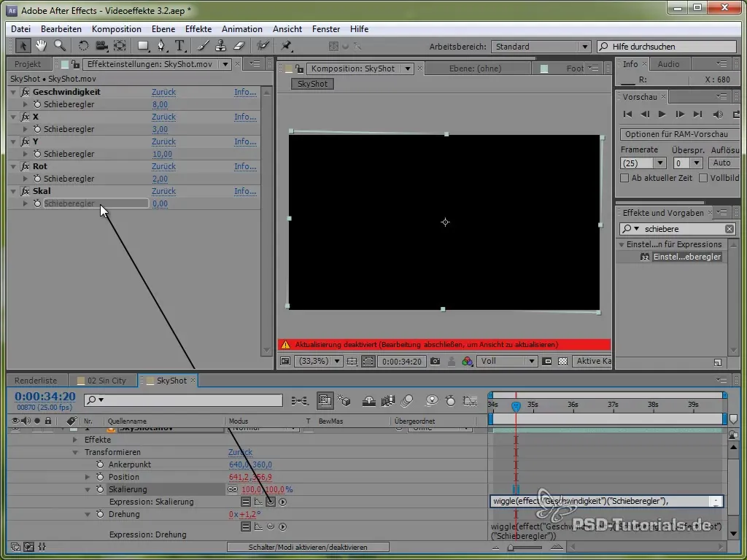Click the Hilfe durchsuchen search field
747x560 pixels.
coord(667,47)
